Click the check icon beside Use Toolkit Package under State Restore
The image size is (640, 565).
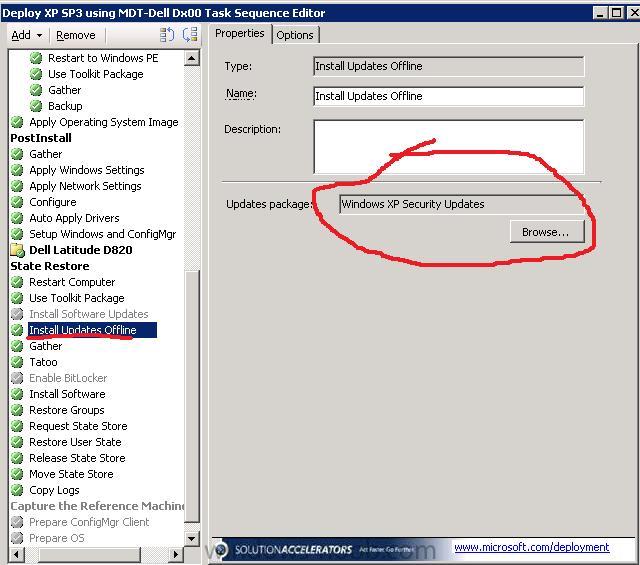click(17, 298)
